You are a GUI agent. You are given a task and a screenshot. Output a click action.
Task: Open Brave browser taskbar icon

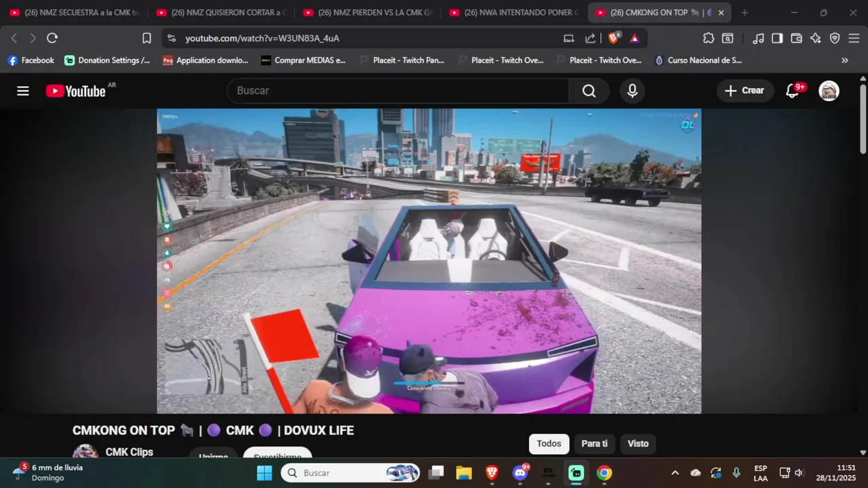[492, 473]
